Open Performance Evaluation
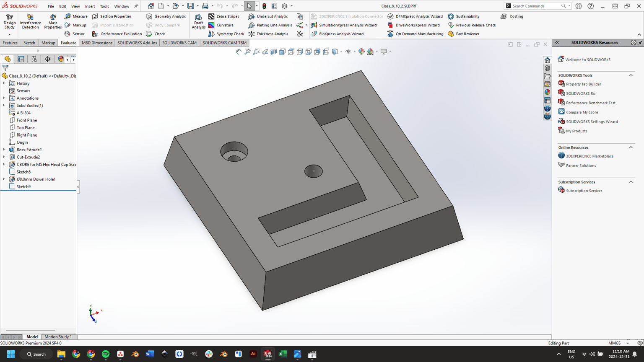This screenshot has width=644, height=362. tap(117, 34)
